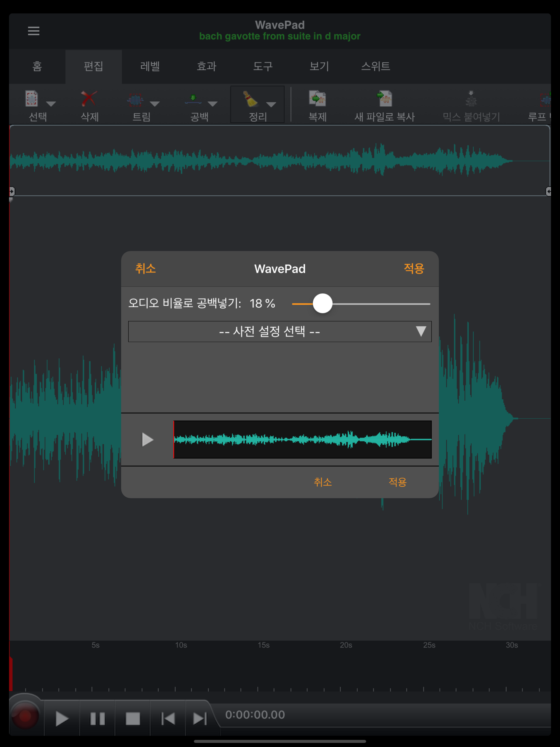Tap 취소 at dialog bottom
Screen dimensions: 560x747
tap(323, 482)
